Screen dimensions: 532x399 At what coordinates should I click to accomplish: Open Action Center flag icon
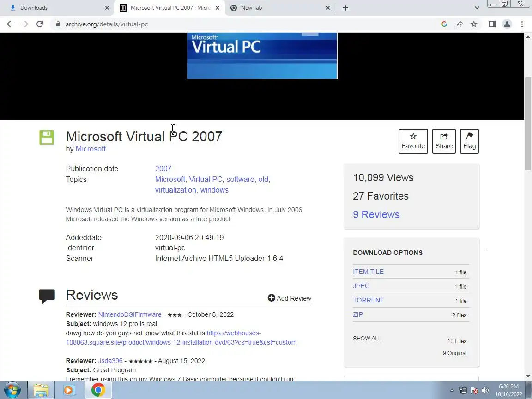[x=474, y=391]
